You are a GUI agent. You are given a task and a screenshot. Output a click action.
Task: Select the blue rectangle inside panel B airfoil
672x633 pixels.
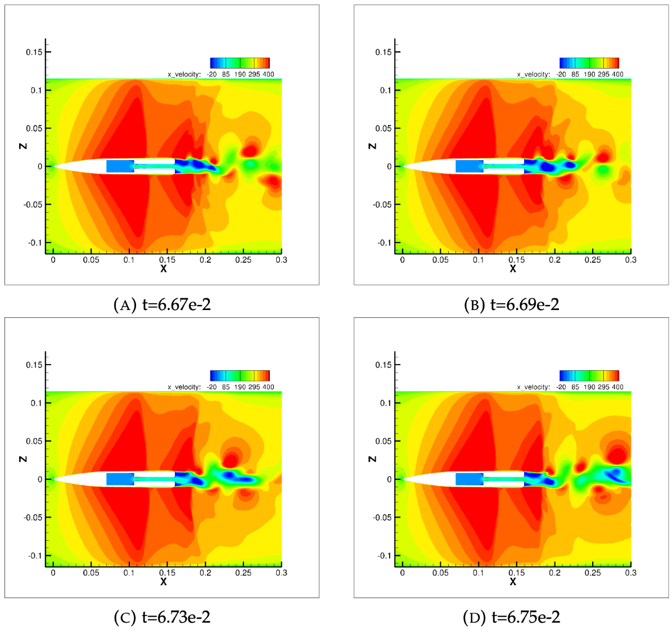coord(469,166)
